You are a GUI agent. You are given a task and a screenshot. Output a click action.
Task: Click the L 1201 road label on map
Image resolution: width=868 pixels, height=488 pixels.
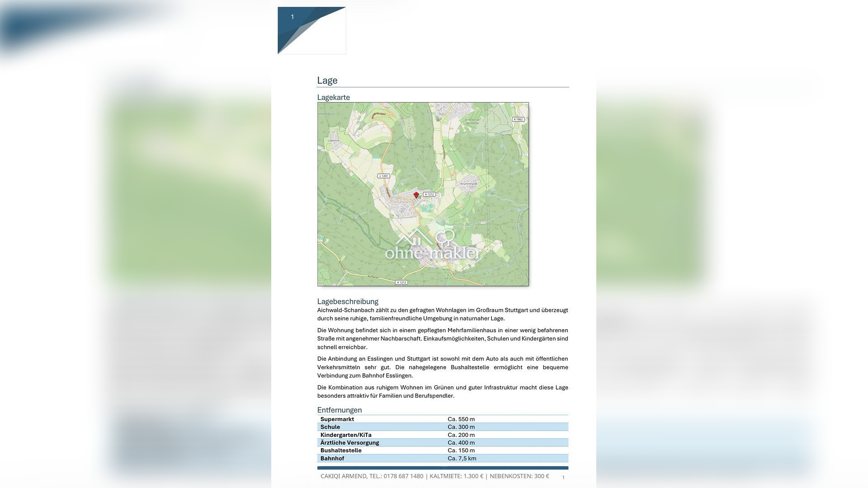coord(384,176)
